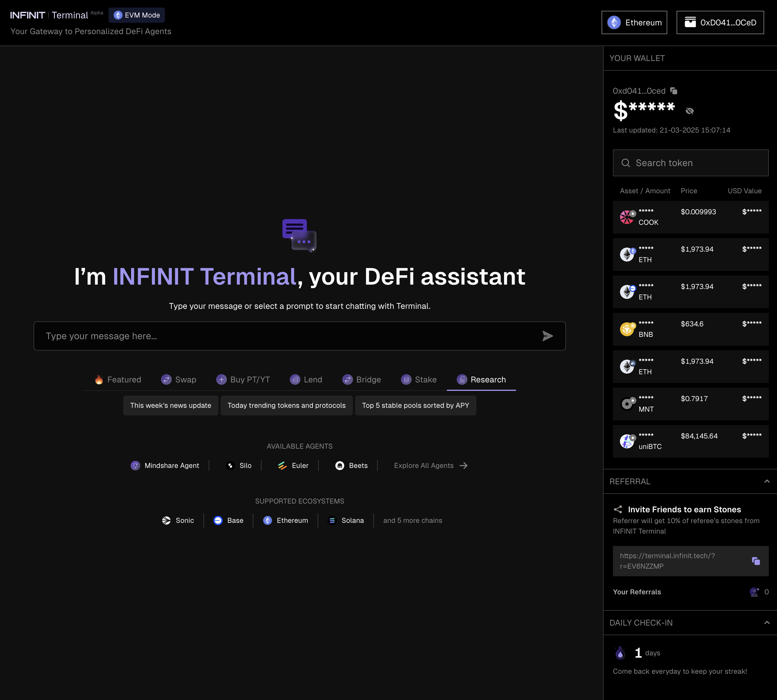Select the Mindshare Agent
Image resolution: width=777 pixels, height=700 pixels.
(x=165, y=465)
